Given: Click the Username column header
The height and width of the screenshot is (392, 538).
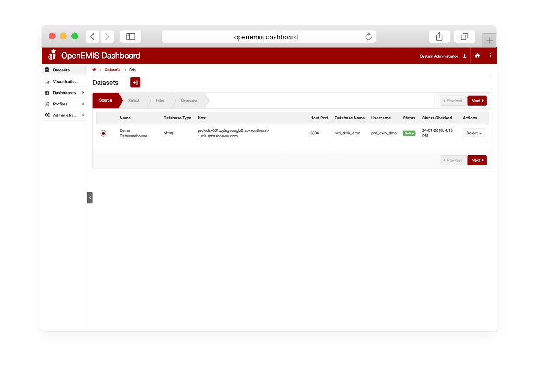Looking at the screenshot, I should point(381,118).
